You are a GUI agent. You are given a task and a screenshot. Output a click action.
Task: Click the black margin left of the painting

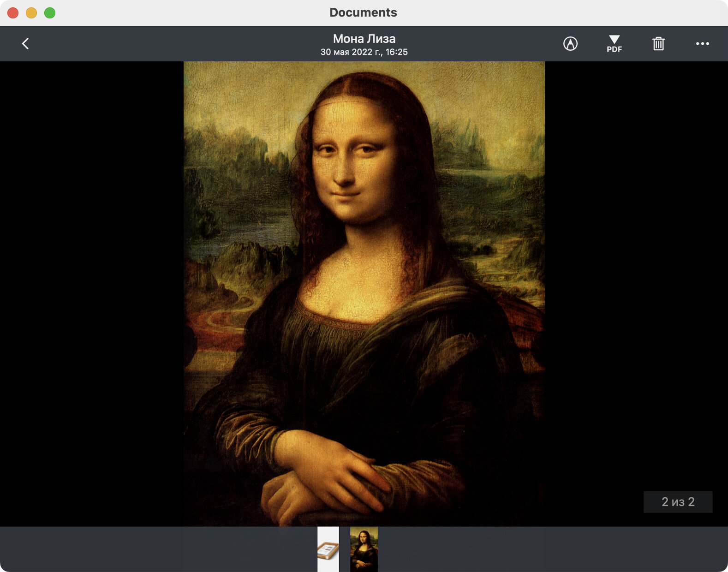(x=92, y=294)
